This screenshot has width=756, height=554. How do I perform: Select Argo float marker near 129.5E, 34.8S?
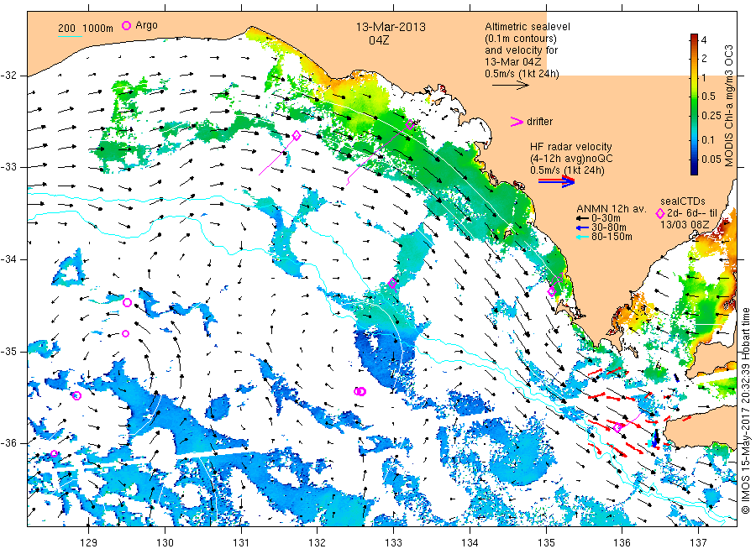125,333
